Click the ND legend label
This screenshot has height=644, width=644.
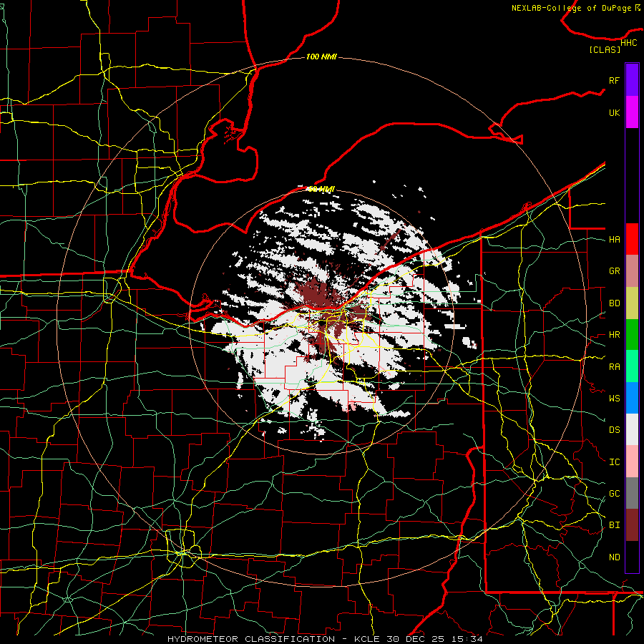pos(615,557)
